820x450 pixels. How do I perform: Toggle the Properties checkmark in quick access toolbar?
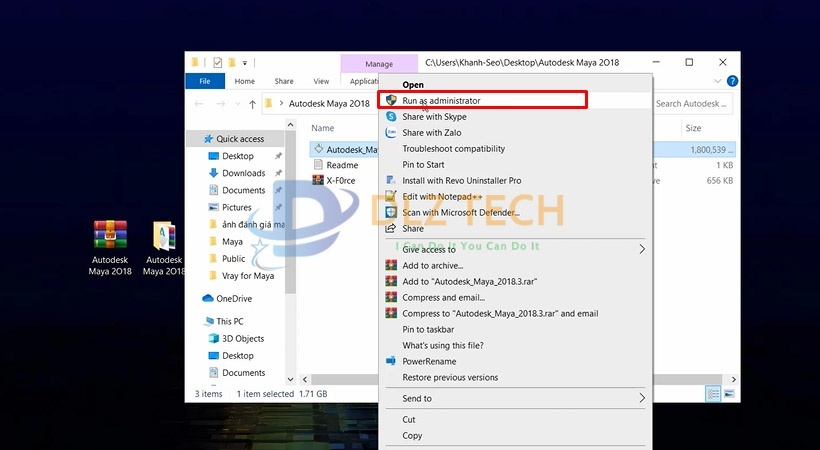217,63
